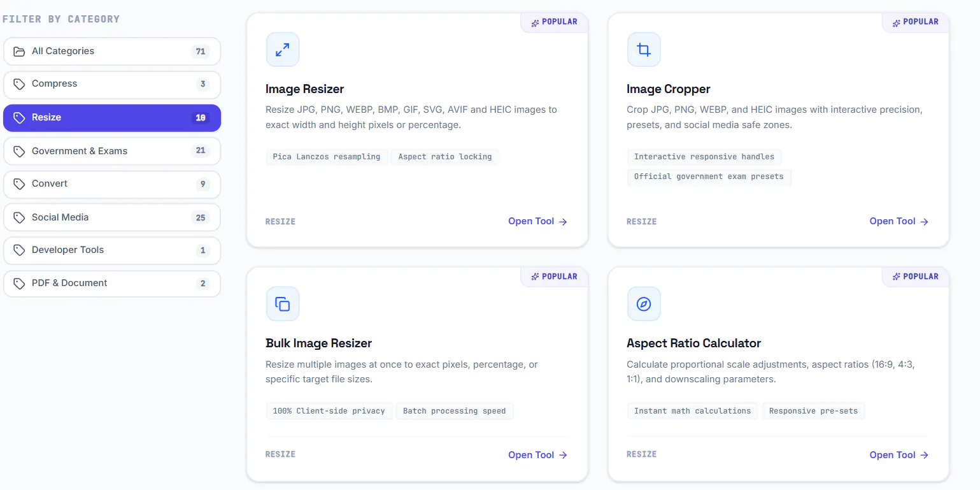Click the RESIZE label on Bulk Image Resizer card
The height and width of the screenshot is (490, 980).
pyautogui.click(x=281, y=454)
